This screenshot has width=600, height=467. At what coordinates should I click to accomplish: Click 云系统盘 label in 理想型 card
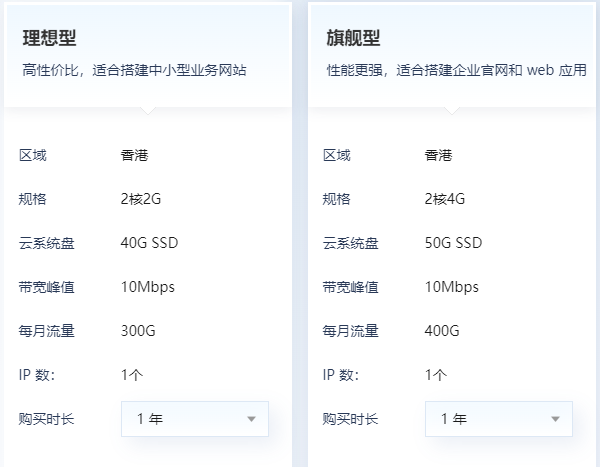tap(47, 243)
